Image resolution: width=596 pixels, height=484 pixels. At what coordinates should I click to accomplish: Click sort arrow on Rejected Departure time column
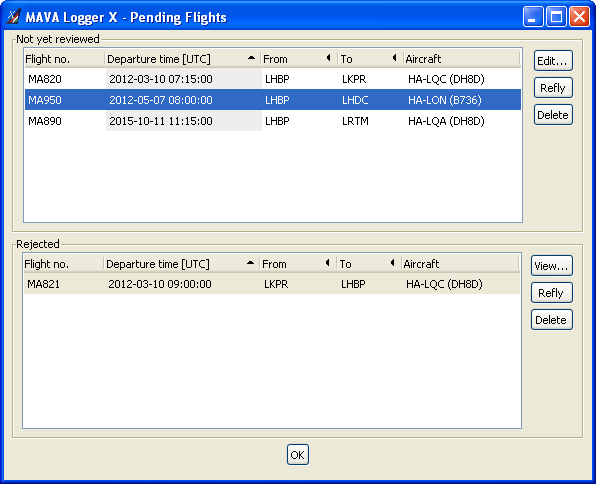point(250,263)
